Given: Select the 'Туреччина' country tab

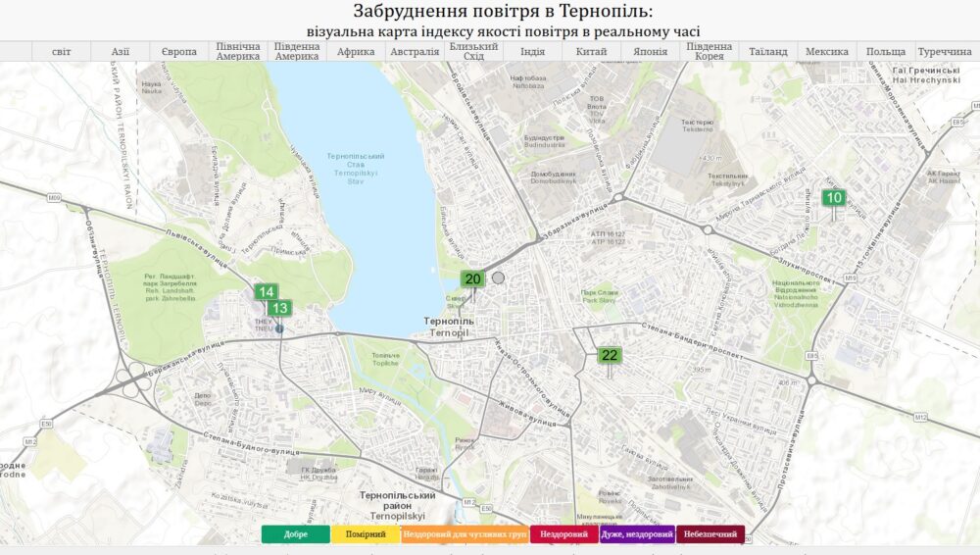Looking at the screenshot, I should [x=945, y=51].
